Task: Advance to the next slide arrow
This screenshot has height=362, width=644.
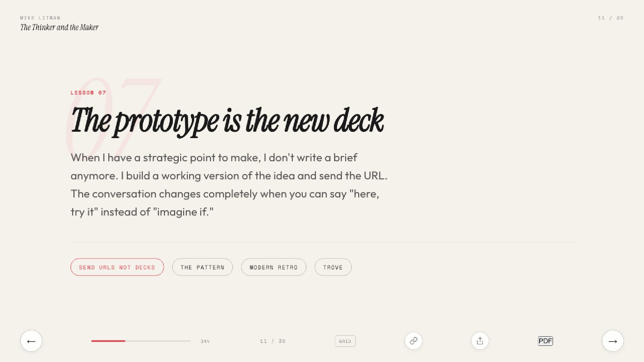Action: coord(613,341)
